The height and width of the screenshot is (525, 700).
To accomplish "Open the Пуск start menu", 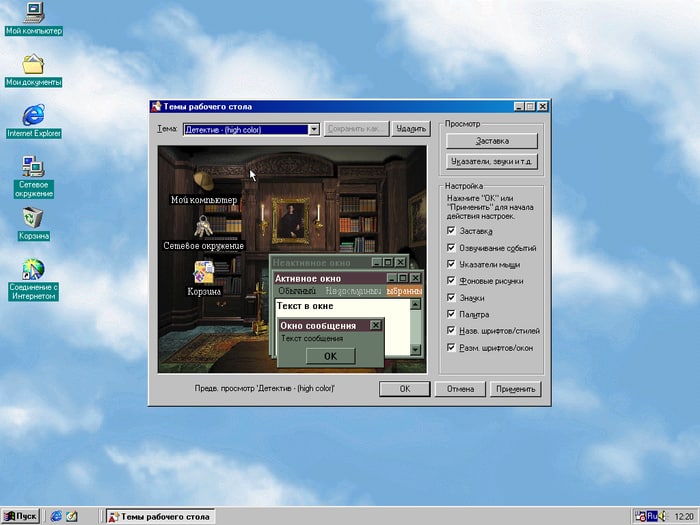I will click(21, 517).
